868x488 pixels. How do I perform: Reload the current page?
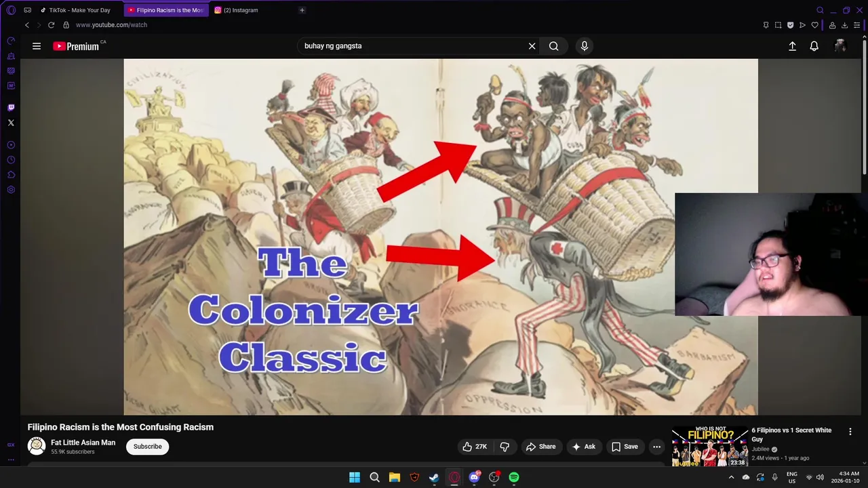pyautogui.click(x=51, y=25)
